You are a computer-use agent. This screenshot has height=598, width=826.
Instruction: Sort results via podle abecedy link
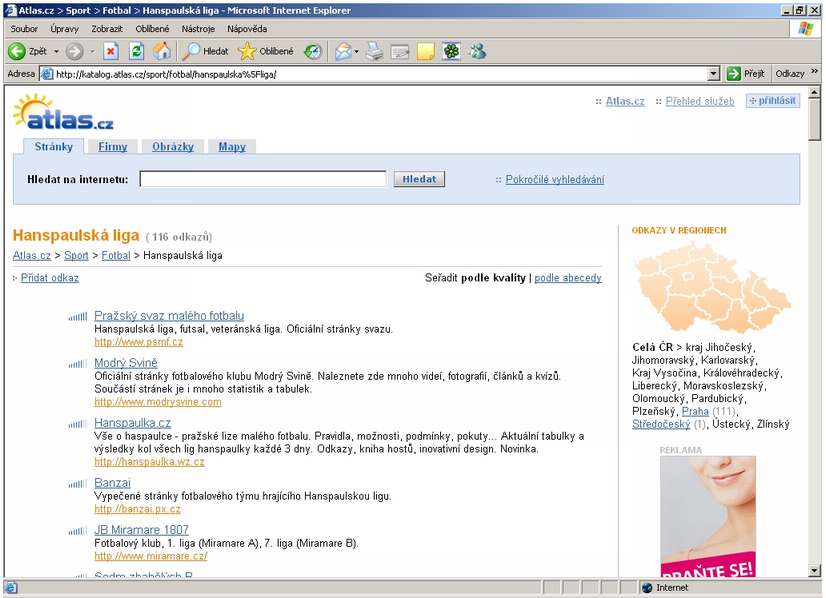568,278
